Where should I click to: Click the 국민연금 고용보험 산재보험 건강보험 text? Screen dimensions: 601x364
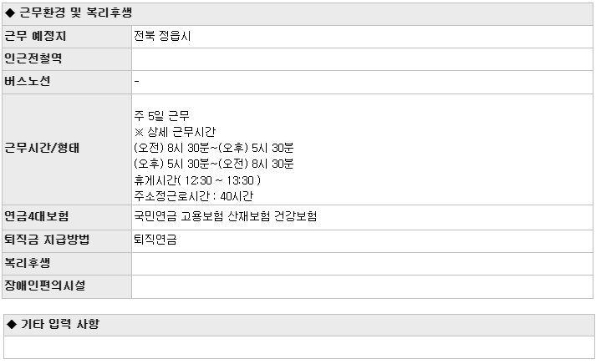tap(226, 216)
